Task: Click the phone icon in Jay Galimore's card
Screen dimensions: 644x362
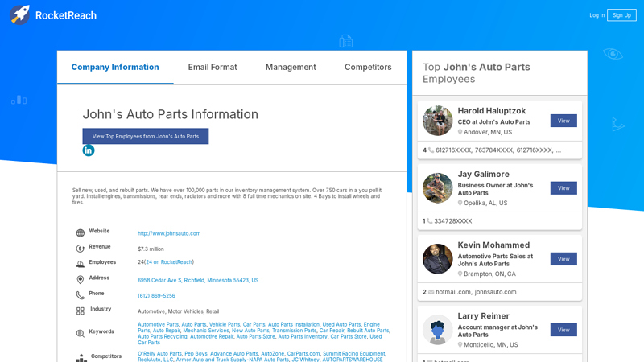Action: click(x=430, y=220)
